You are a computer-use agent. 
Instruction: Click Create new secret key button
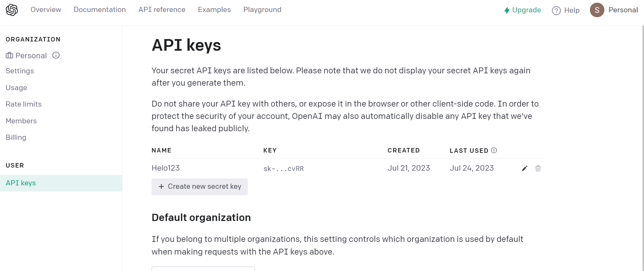coord(199,187)
